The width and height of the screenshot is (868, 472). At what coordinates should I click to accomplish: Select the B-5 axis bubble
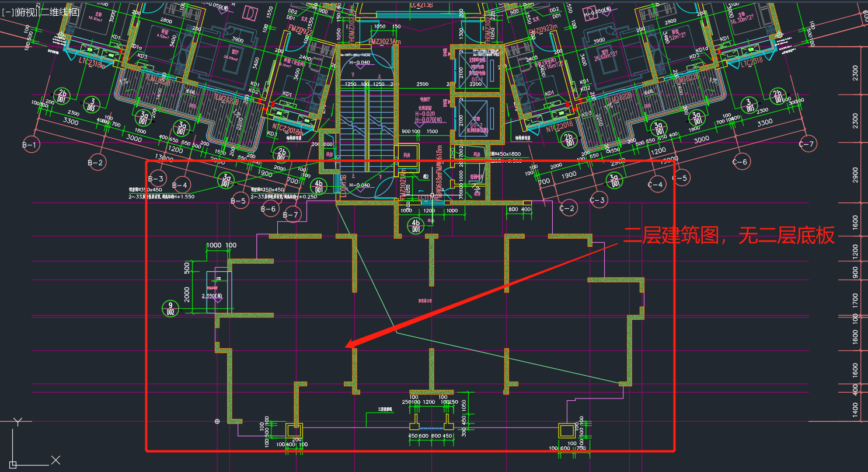point(239,201)
